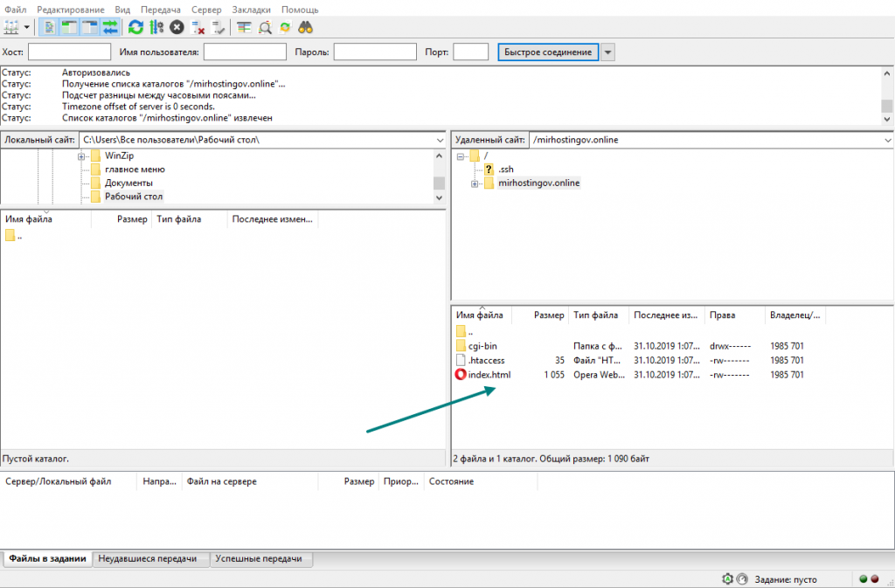Viewport: 895px width, 588px height.
Task: Collapse the remote root folder node
Action: coord(460,156)
